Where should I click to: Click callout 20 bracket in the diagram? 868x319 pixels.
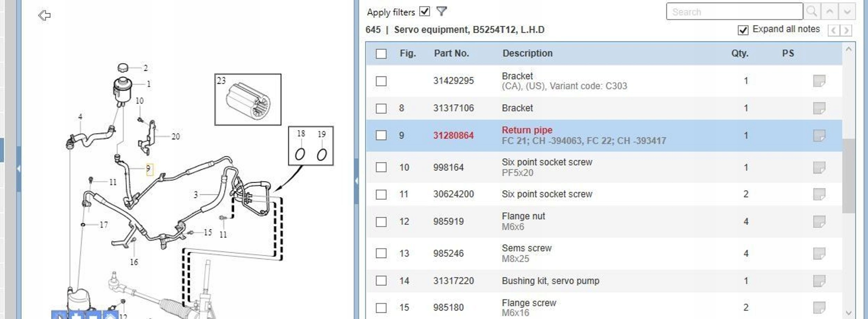pos(176,137)
